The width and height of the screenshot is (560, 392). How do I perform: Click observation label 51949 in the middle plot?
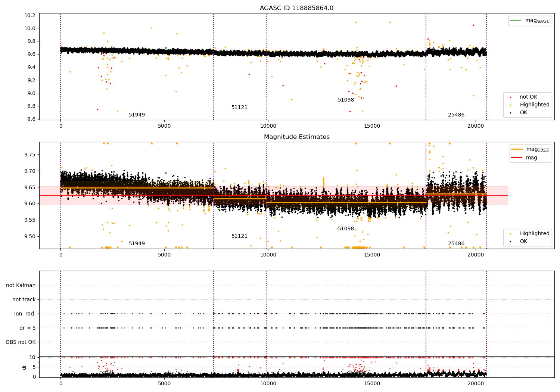(x=137, y=244)
